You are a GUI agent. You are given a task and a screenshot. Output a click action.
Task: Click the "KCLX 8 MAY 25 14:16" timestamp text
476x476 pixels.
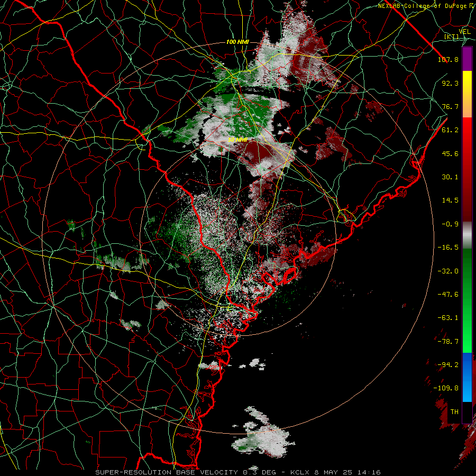[335, 472]
